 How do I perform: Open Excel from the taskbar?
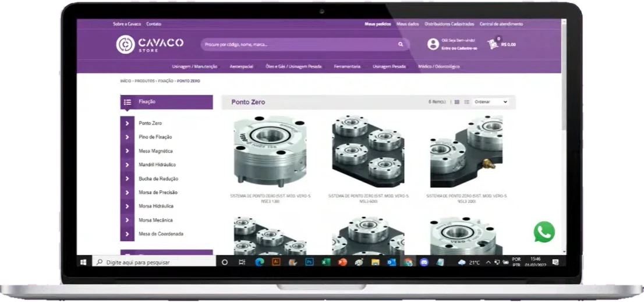coord(326,262)
